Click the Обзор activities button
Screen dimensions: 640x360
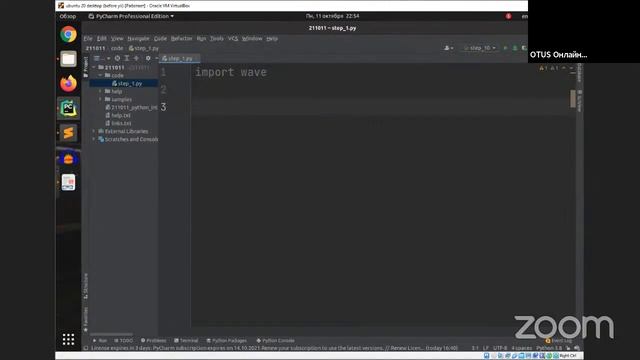coord(68,16)
